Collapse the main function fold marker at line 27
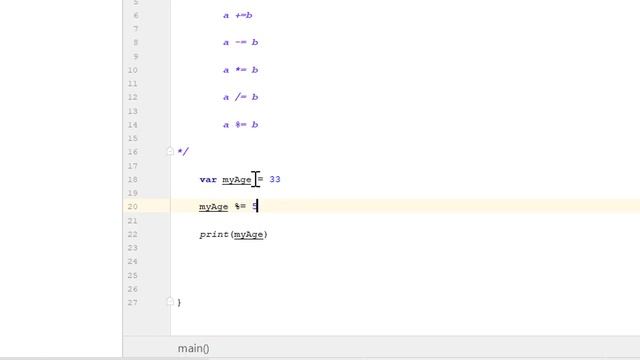The height and width of the screenshot is (360, 640). click(x=170, y=302)
